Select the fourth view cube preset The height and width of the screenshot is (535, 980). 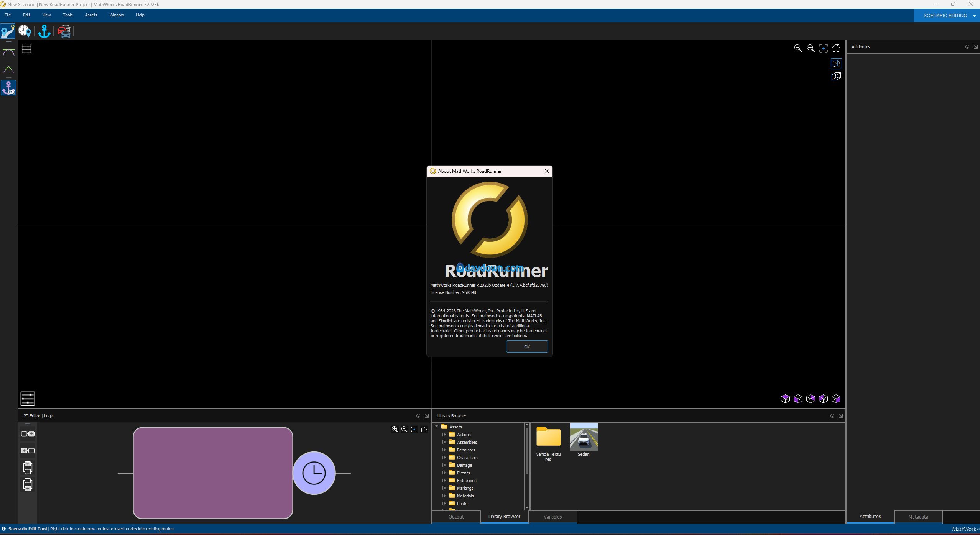(823, 399)
